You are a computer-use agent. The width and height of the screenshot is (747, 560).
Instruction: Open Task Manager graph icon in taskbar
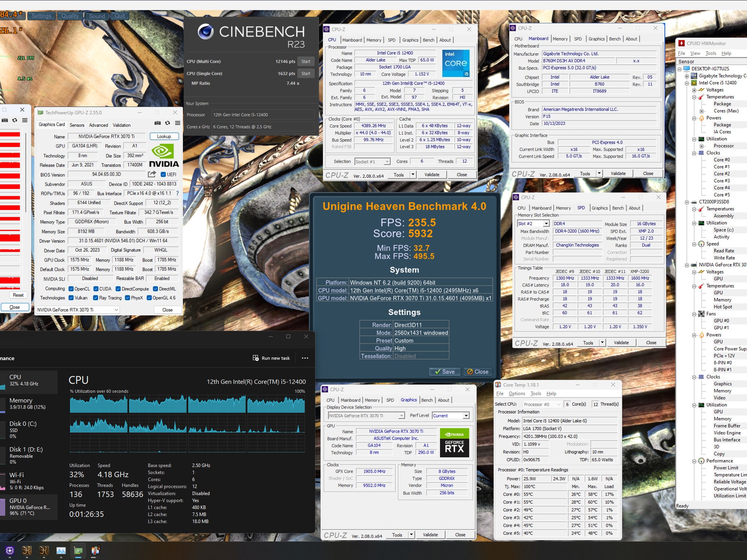tap(61, 551)
